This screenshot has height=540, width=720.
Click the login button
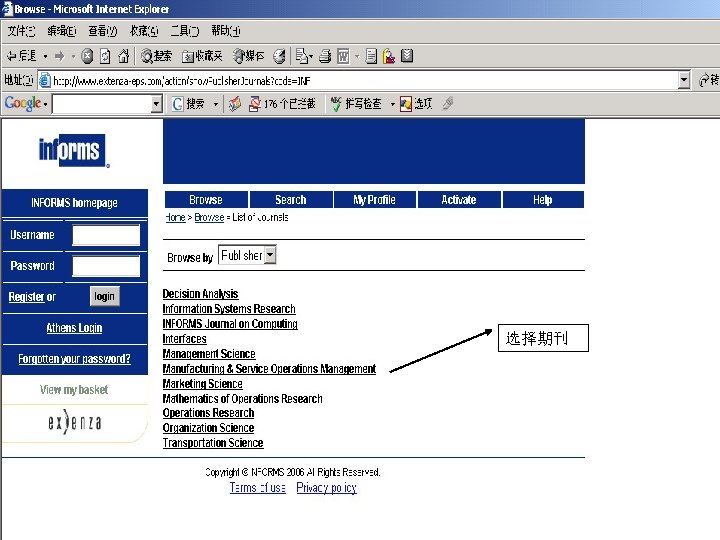pyautogui.click(x=105, y=296)
